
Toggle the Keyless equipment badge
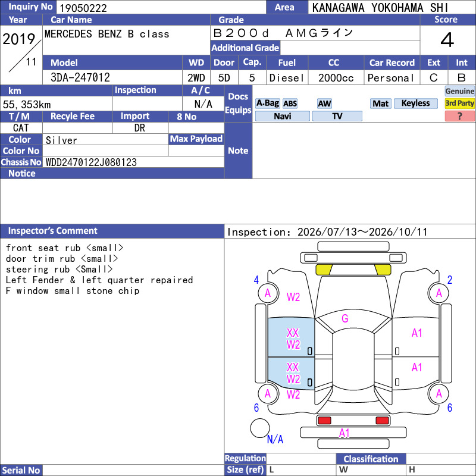coord(415,104)
